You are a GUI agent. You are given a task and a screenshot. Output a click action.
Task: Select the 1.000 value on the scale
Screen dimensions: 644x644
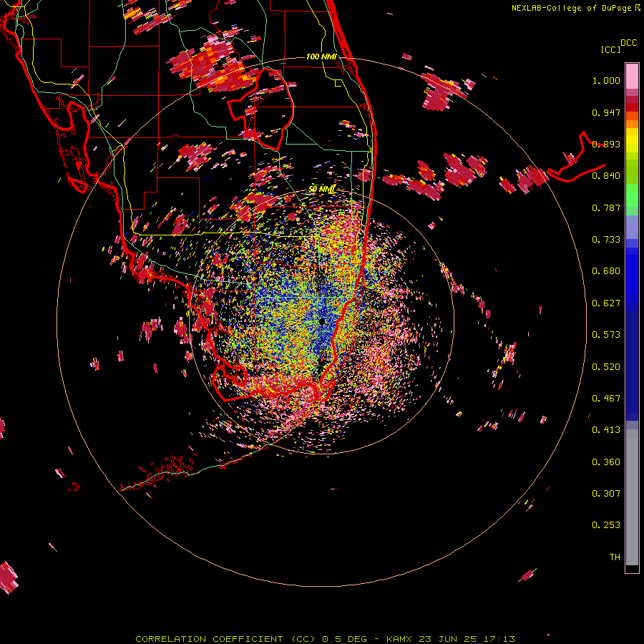(x=606, y=80)
